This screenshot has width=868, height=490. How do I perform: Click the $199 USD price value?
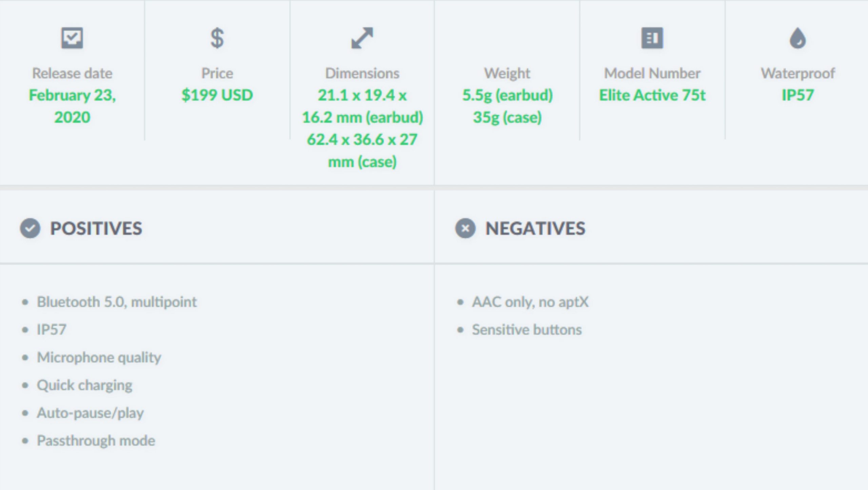tap(217, 95)
